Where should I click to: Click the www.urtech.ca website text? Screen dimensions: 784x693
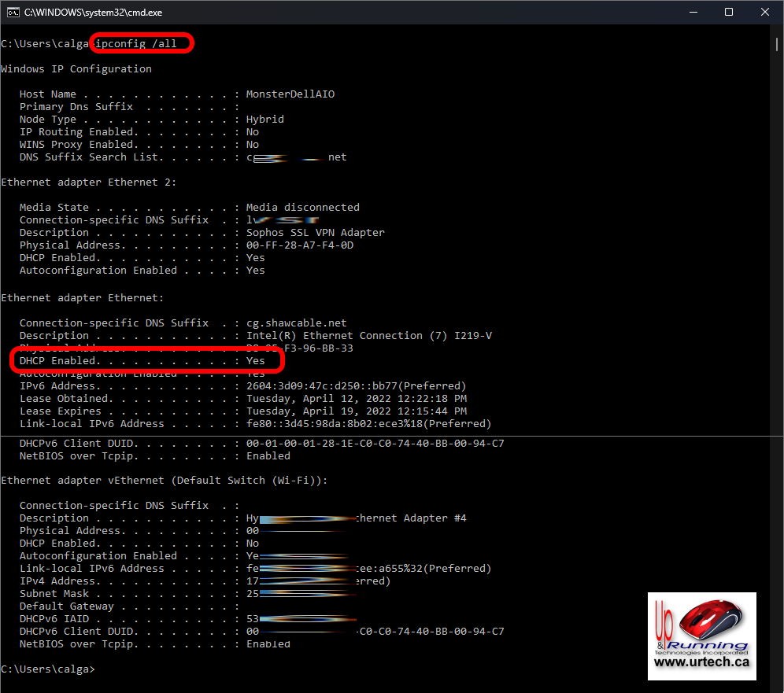[701, 662]
